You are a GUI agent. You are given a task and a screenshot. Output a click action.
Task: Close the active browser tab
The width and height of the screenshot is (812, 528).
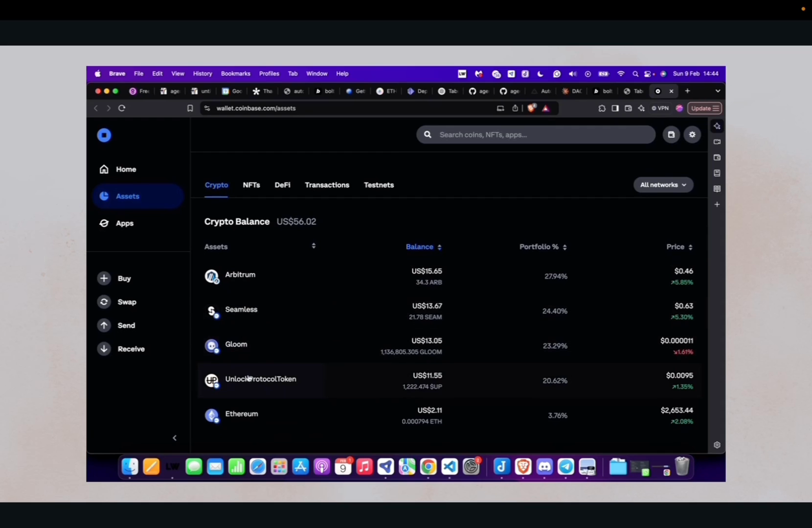point(672,91)
